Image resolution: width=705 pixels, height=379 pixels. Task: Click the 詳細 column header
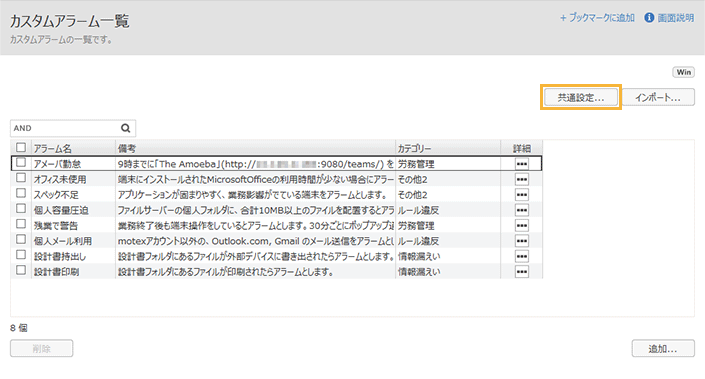522,148
